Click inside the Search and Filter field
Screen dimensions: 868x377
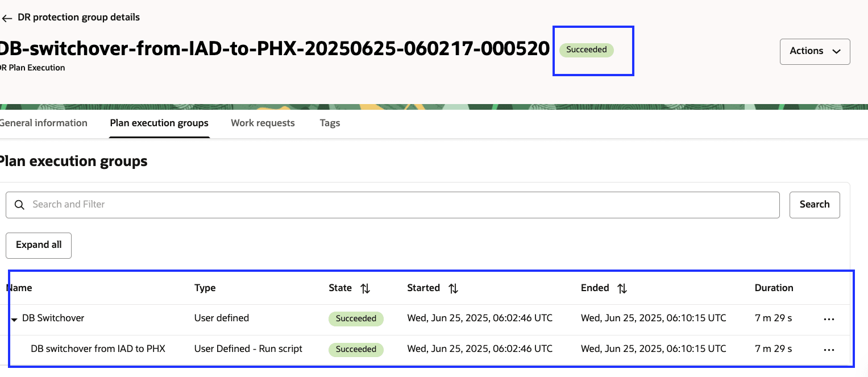tap(227, 205)
